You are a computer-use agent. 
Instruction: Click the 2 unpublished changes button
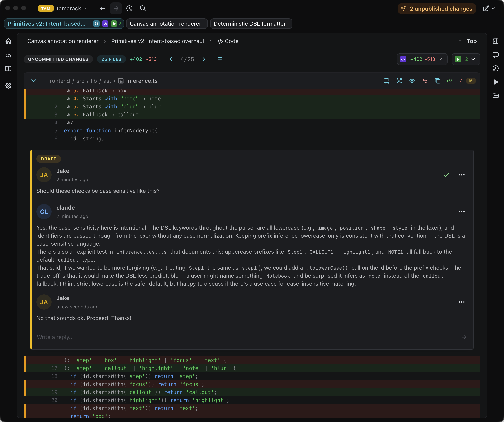[x=437, y=9]
